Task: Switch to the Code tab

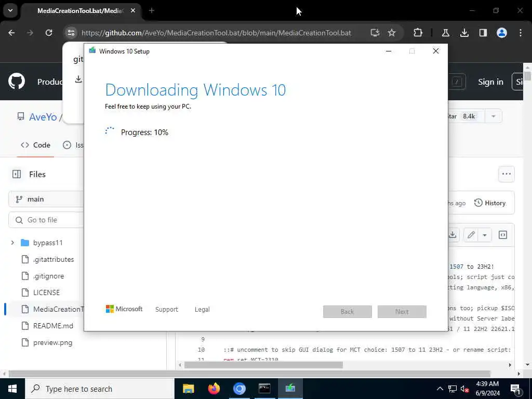Action: [35, 145]
